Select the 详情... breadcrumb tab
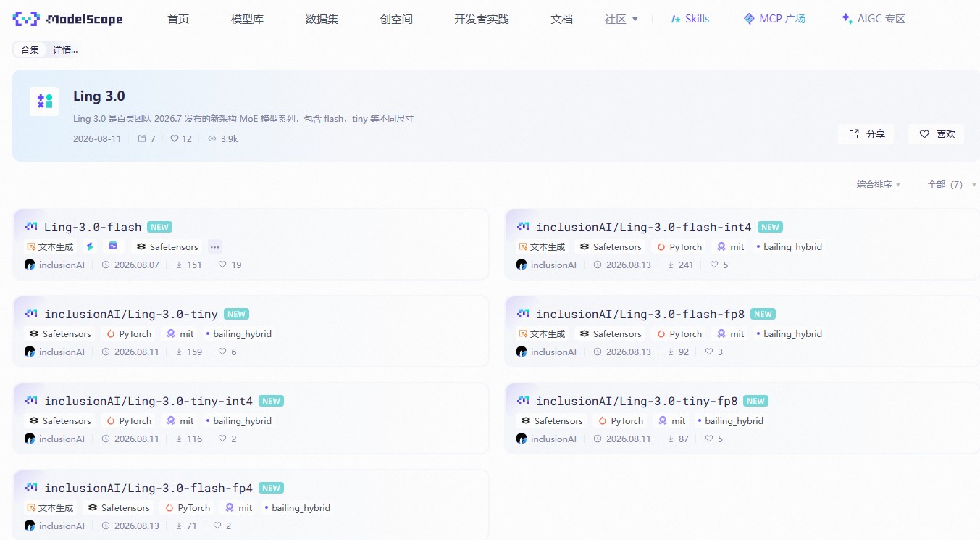The width and height of the screenshot is (980, 540). tap(65, 49)
